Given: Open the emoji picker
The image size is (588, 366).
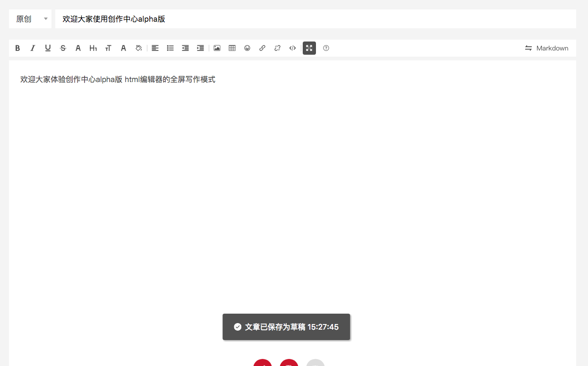Looking at the screenshot, I should click(247, 48).
